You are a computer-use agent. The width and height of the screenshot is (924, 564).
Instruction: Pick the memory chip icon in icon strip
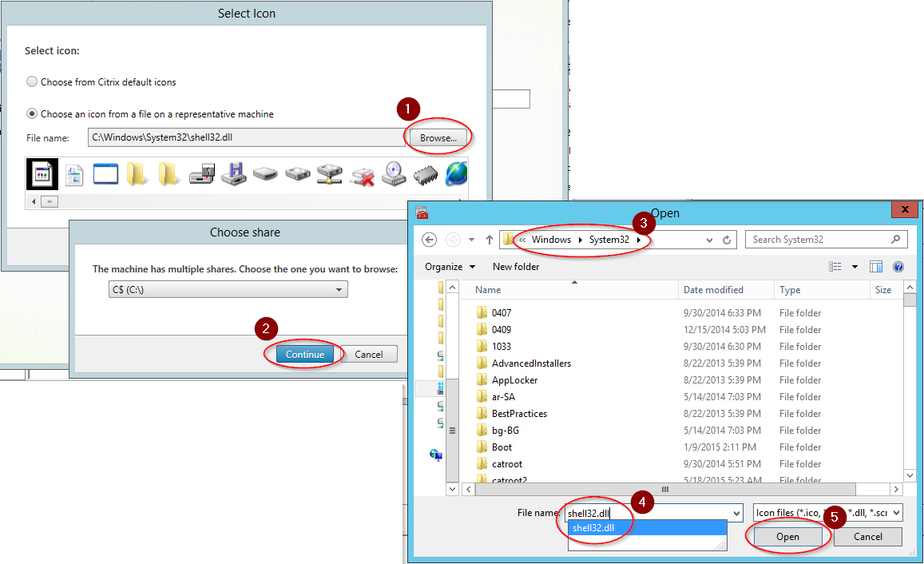click(x=426, y=174)
